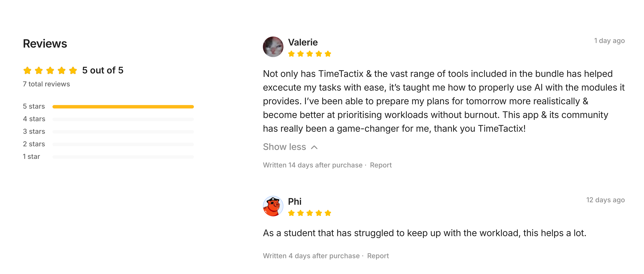Click last star in Valerie's rating
The height and width of the screenshot is (274, 644).
328,54
